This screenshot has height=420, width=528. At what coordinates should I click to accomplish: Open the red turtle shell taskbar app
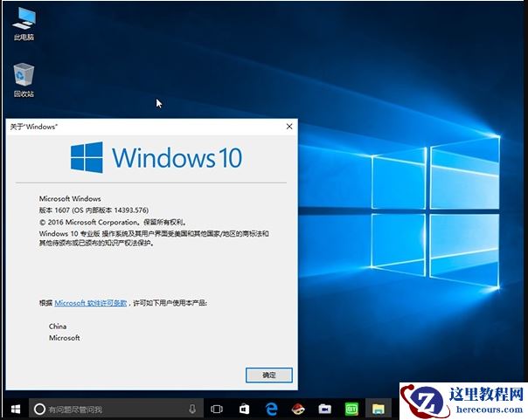298,409
